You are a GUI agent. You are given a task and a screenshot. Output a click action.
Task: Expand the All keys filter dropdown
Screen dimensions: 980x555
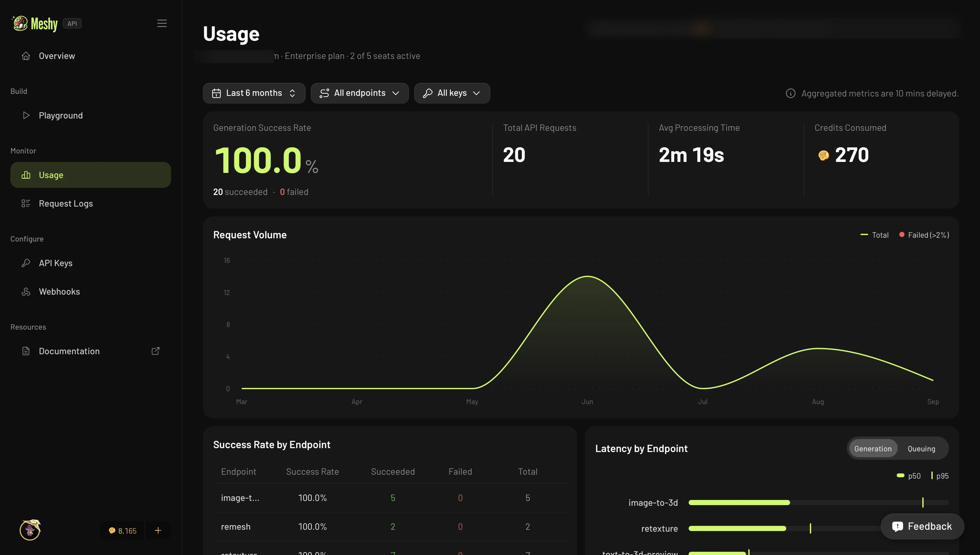click(452, 93)
